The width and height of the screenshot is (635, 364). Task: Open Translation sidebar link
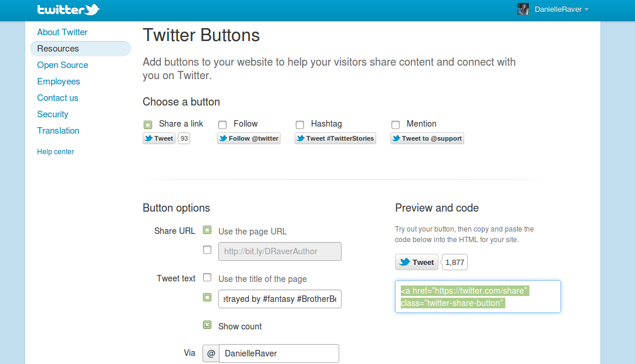(x=58, y=131)
